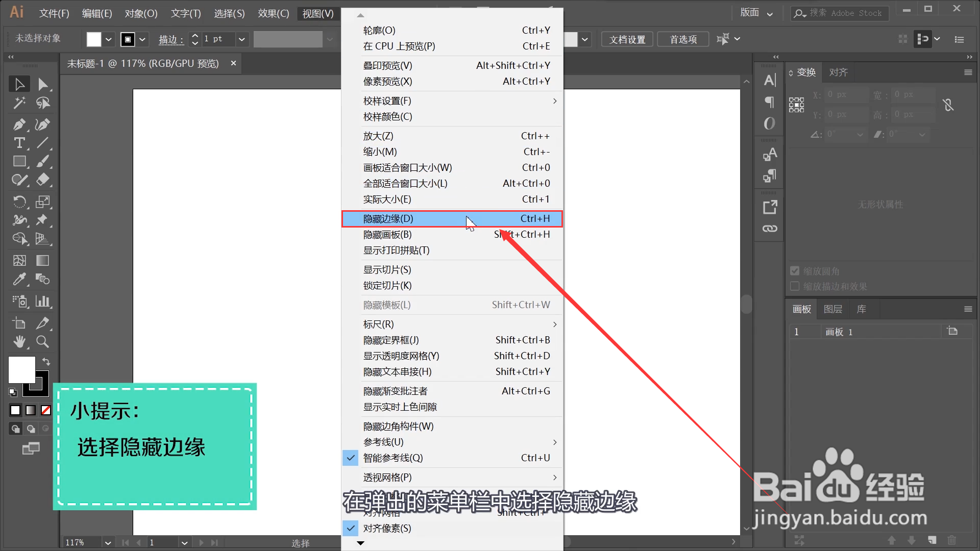980x551 pixels.
Task: Select the Direct Selection tool
Action: point(42,84)
